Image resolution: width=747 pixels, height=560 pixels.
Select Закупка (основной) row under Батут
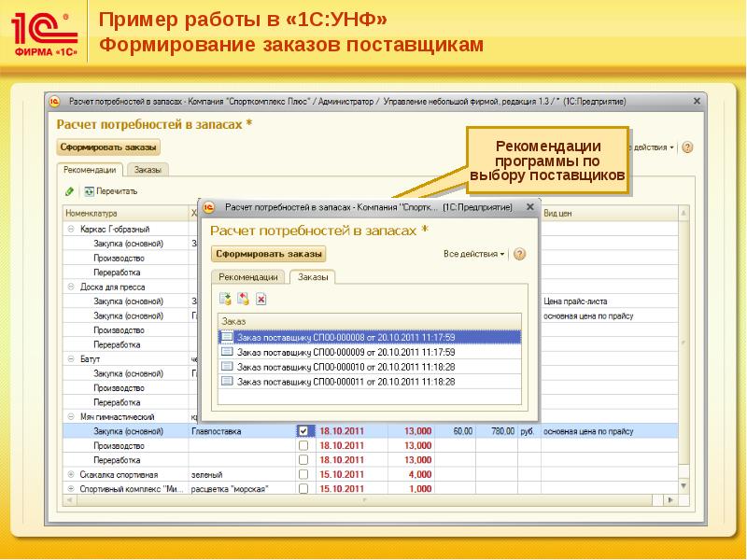pos(128,373)
